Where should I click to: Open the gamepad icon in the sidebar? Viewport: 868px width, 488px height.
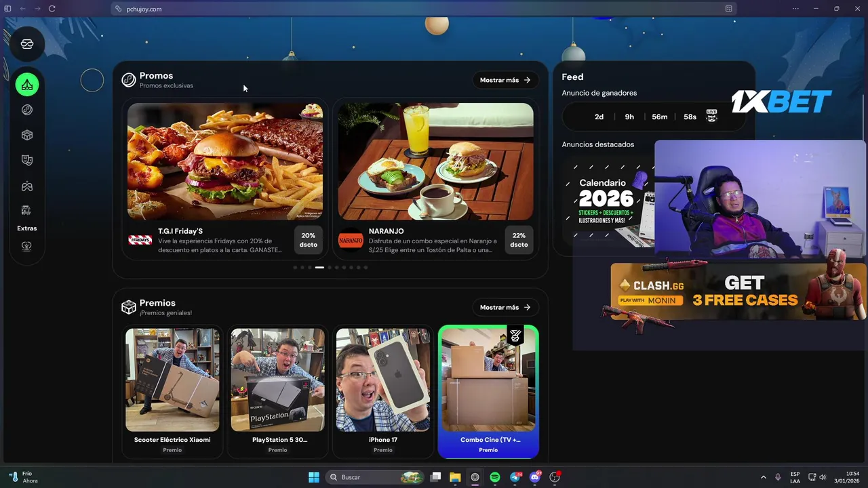(27, 186)
